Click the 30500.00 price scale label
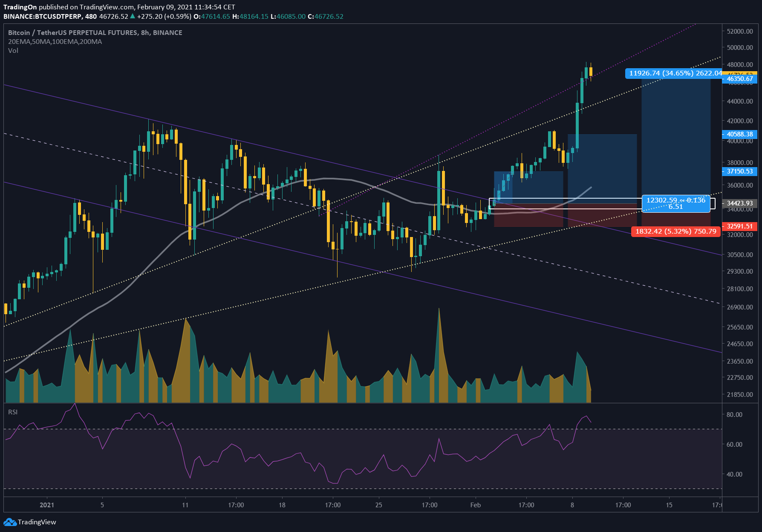 tap(740, 255)
